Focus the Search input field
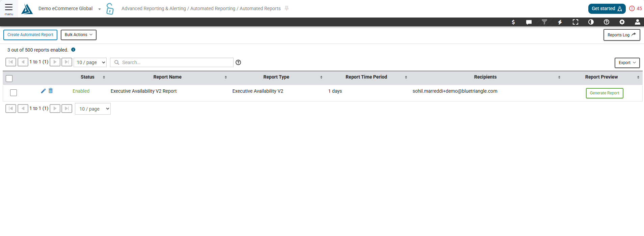 pyautogui.click(x=172, y=62)
